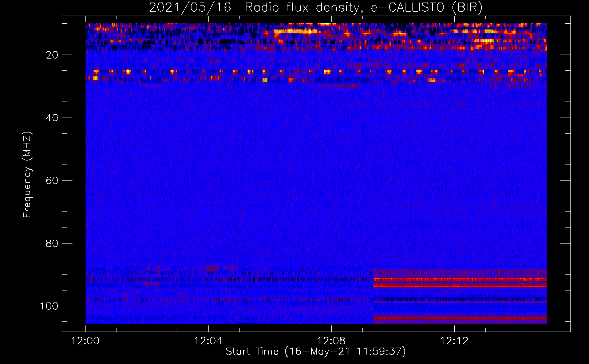The height and width of the screenshot is (364, 589).
Task: Click the 80 MHz frequency tick label
Action: tap(52, 243)
